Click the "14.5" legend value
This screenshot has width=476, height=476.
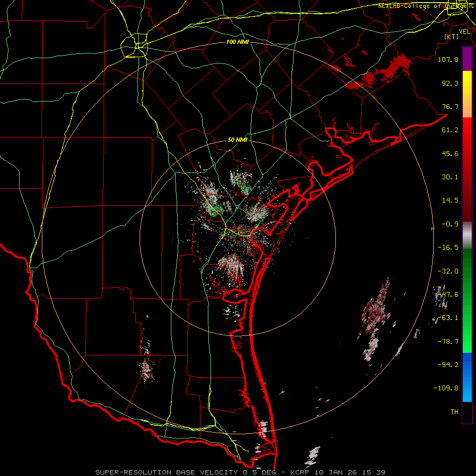point(450,200)
